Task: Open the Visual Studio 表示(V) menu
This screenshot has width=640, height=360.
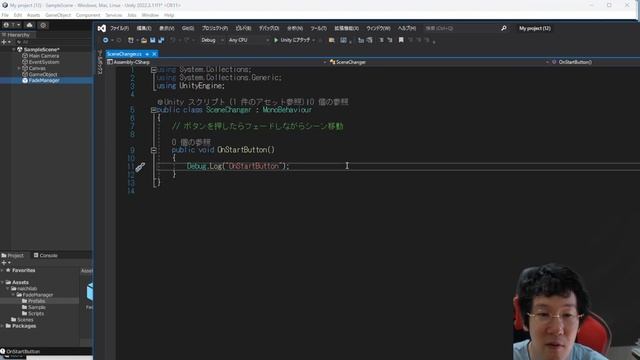Action: [x=166, y=28]
